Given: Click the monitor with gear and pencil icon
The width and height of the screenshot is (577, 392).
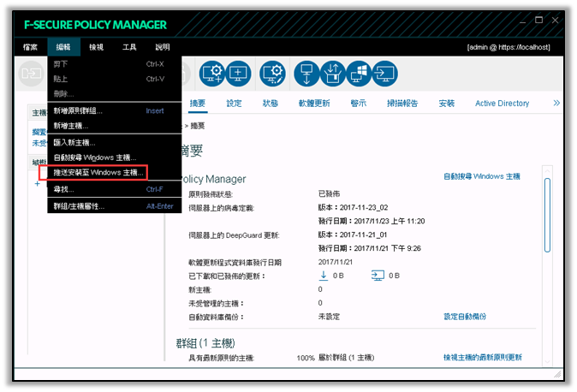Looking at the screenshot, I should [x=273, y=74].
